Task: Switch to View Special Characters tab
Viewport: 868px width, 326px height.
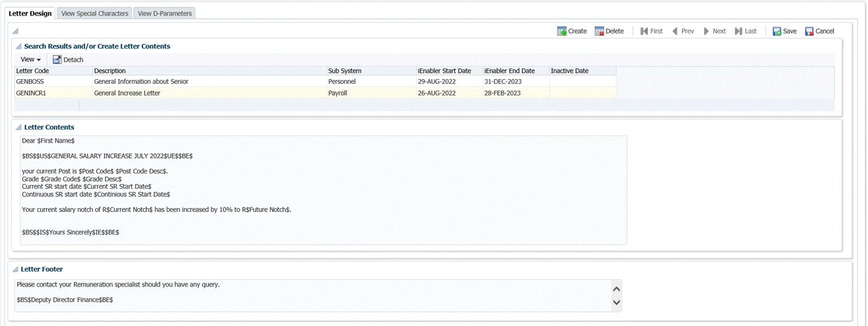Action: pyautogui.click(x=95, y=14)
